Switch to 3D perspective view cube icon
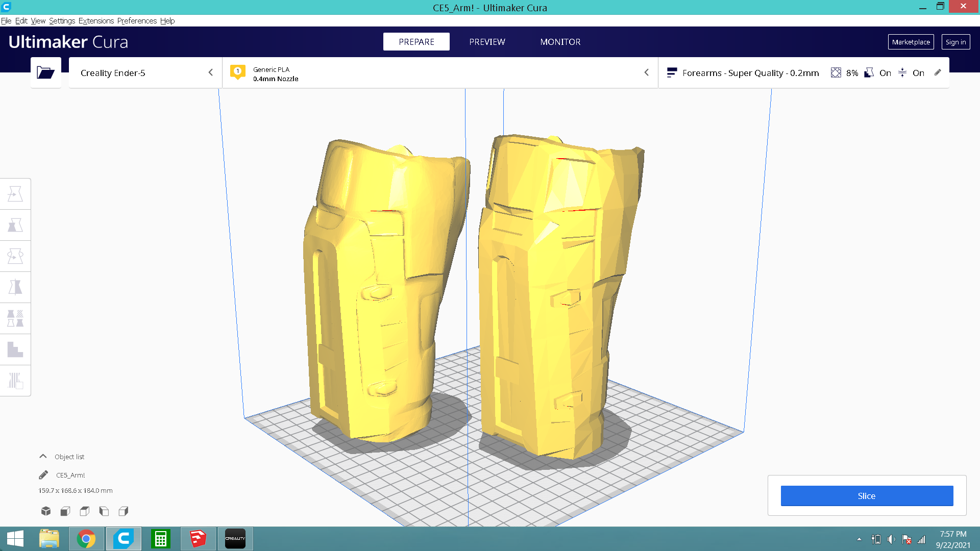The image size is (980, 551). pyautogui.click(x=46, y=511)
